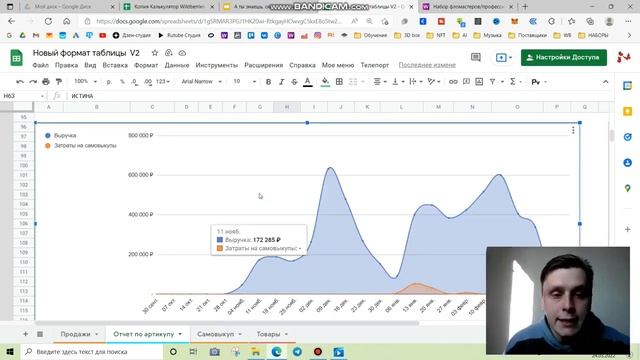Click the Windows Start button

[10, 351]
